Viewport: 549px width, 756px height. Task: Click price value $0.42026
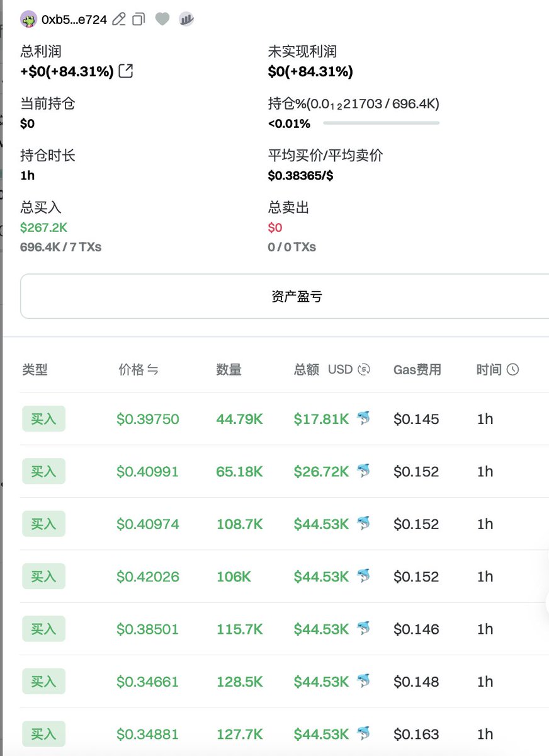pos(148,576)
